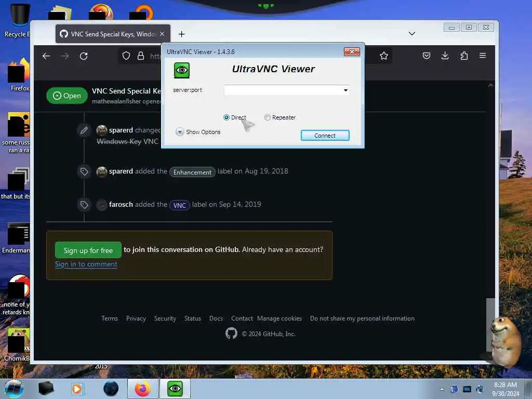Open sparerd profile beside Enhancement event
The image size is (532, 399).
[121, 171]
